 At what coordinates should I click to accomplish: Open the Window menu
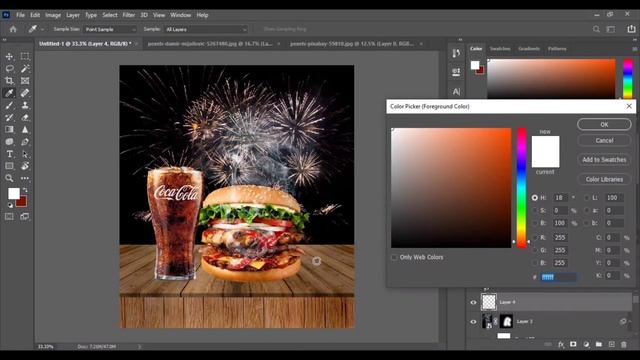pyautogui.click(x=180, y=15)
